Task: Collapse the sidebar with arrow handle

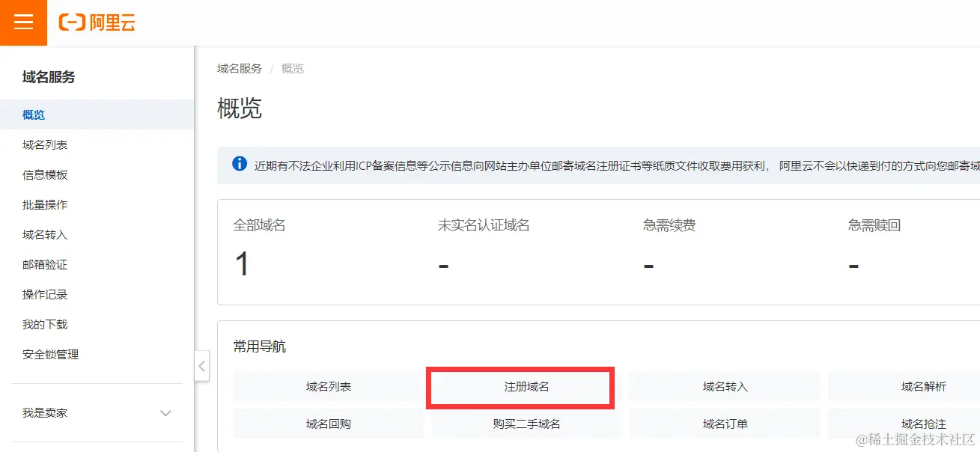Action: 201,367
